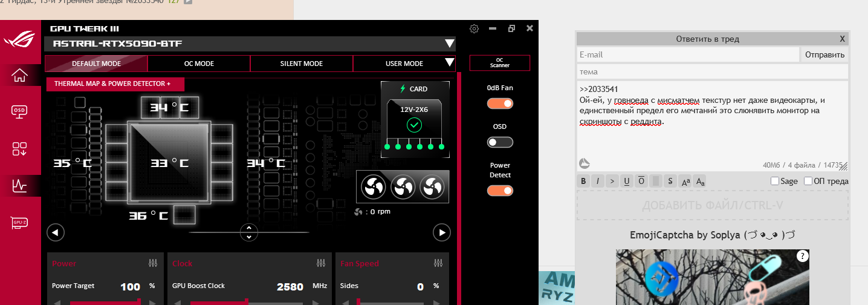The image size is (868, 305).
Task: Expand the GPU selection dropdown arrow
Action: [x=449, y=44]
